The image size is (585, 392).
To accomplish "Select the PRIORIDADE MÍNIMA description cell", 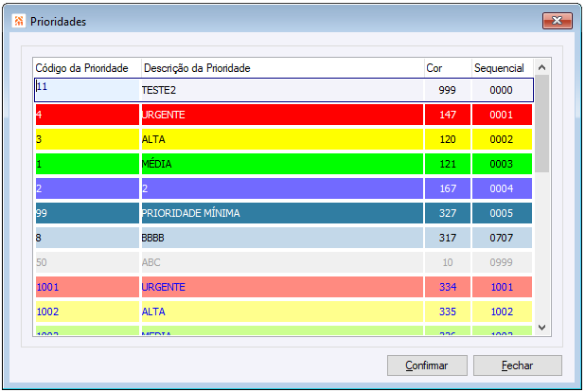I will pyautogui.click(x=282, y=213).
